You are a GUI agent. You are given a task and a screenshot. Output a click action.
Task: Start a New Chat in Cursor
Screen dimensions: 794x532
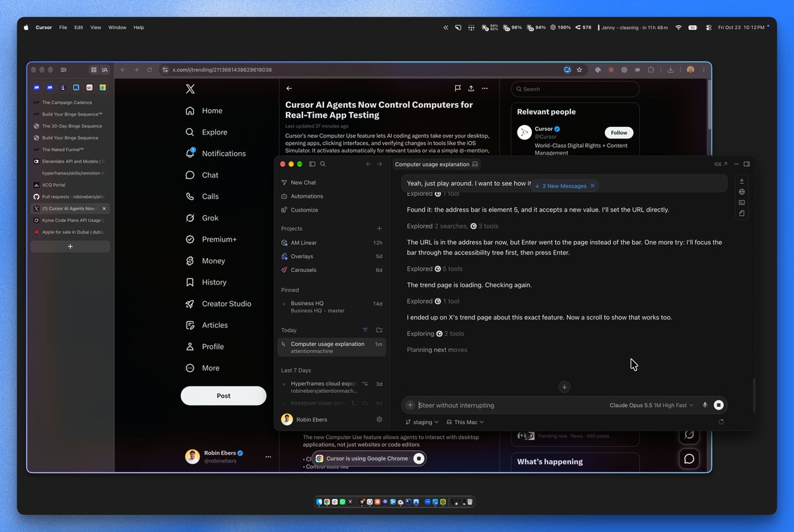[303, 183]
